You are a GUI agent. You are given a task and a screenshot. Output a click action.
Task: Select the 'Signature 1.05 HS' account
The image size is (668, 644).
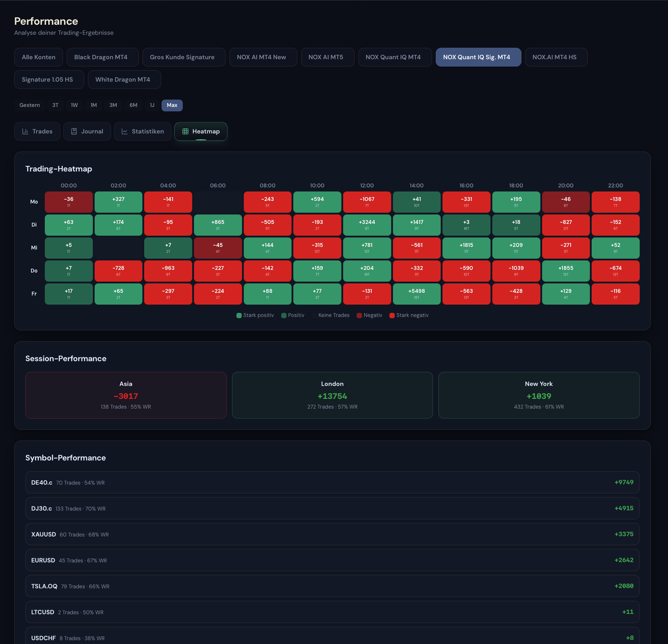[49, 79]
